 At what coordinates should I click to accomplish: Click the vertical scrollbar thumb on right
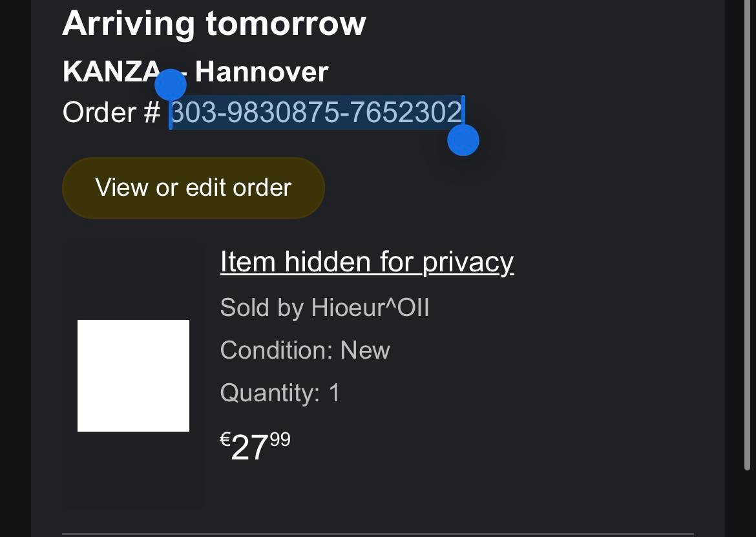748,233
